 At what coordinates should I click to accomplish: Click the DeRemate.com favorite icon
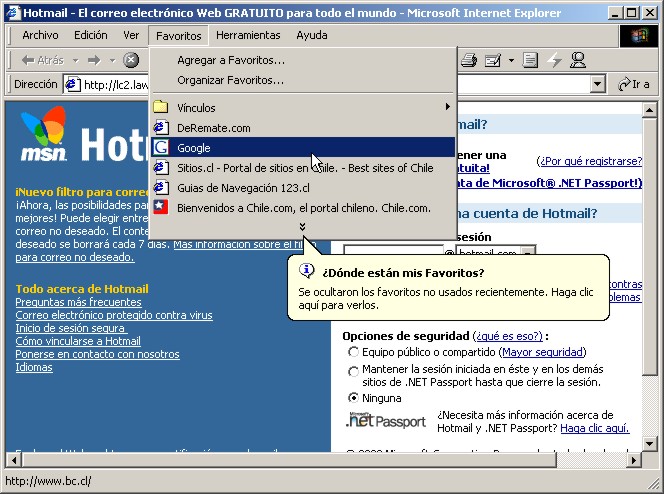pyautogui.click(x=161, y=127)
